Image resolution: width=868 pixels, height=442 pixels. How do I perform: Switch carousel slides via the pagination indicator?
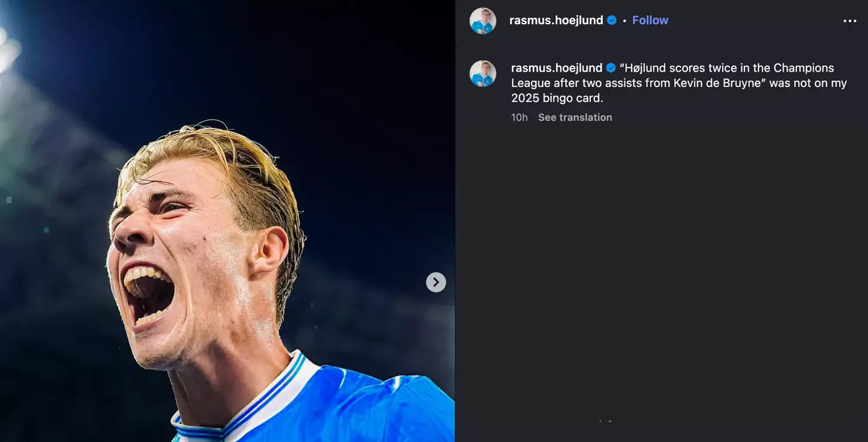605,421
